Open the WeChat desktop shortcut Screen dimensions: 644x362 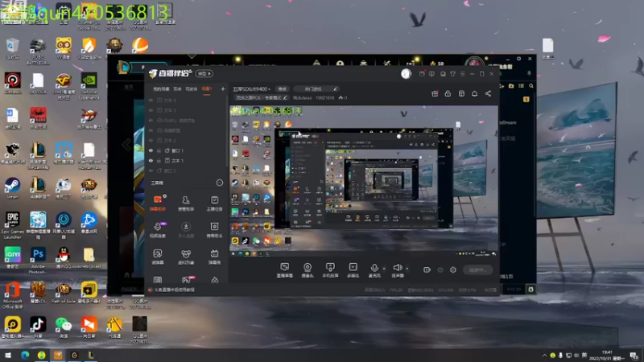64,327
